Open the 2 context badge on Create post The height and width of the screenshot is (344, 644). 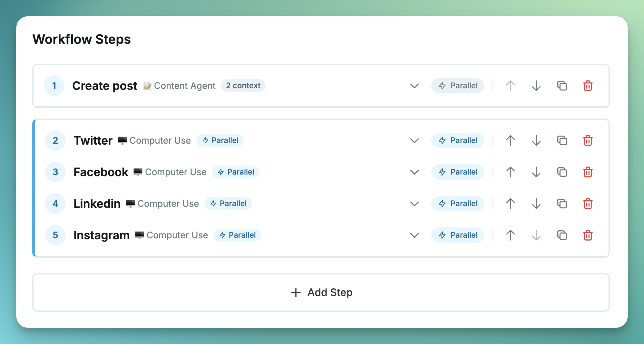pyautogui.click(x=243, y=86)
